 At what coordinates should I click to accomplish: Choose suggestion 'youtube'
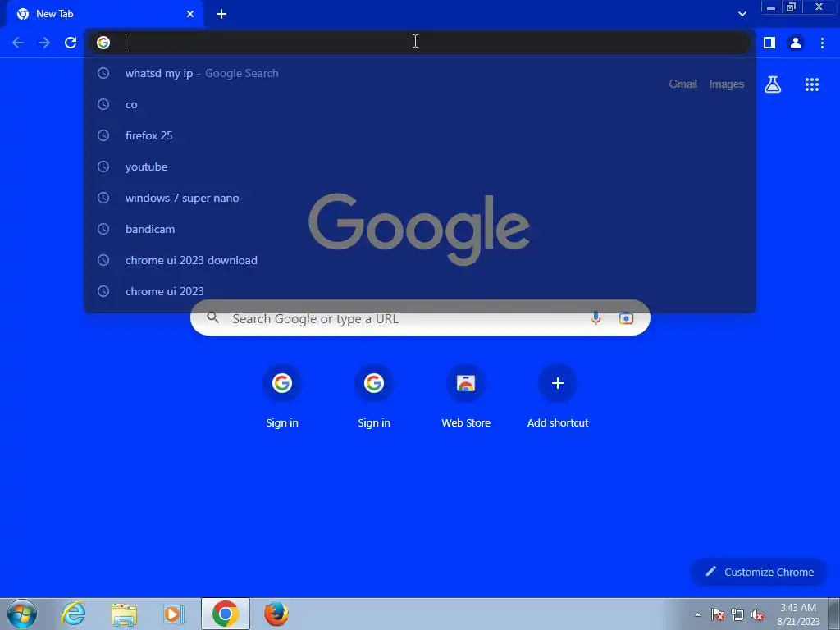tap(420, 167)
